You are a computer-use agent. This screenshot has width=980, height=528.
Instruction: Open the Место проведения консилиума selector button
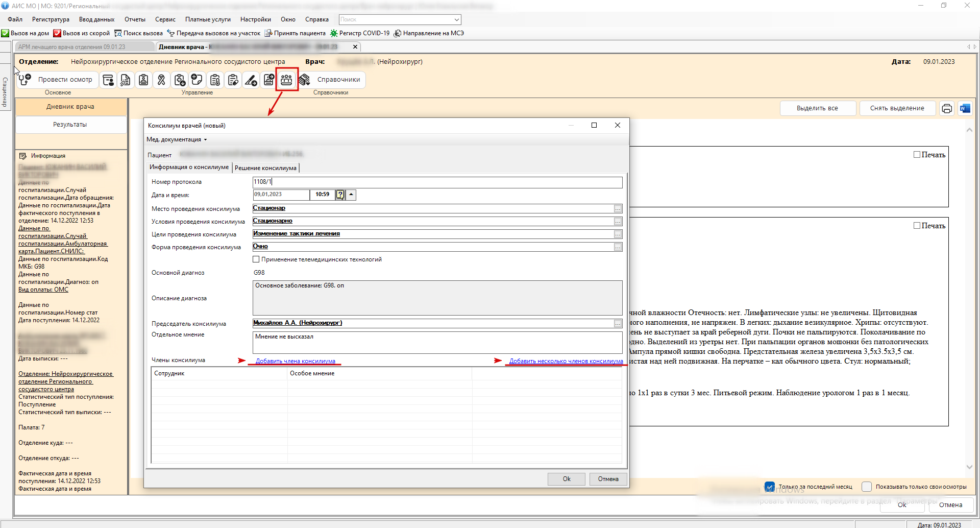point(618,208)
